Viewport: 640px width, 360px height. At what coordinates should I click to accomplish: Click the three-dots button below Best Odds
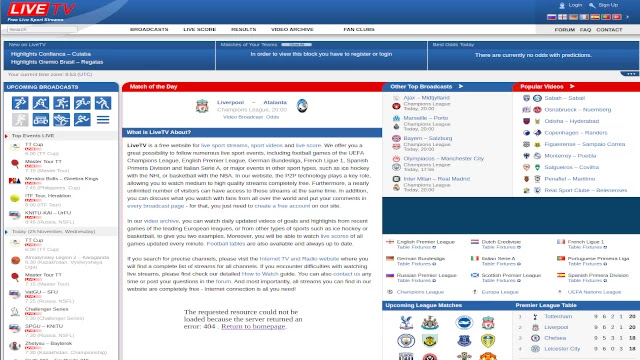coord(630,74)
